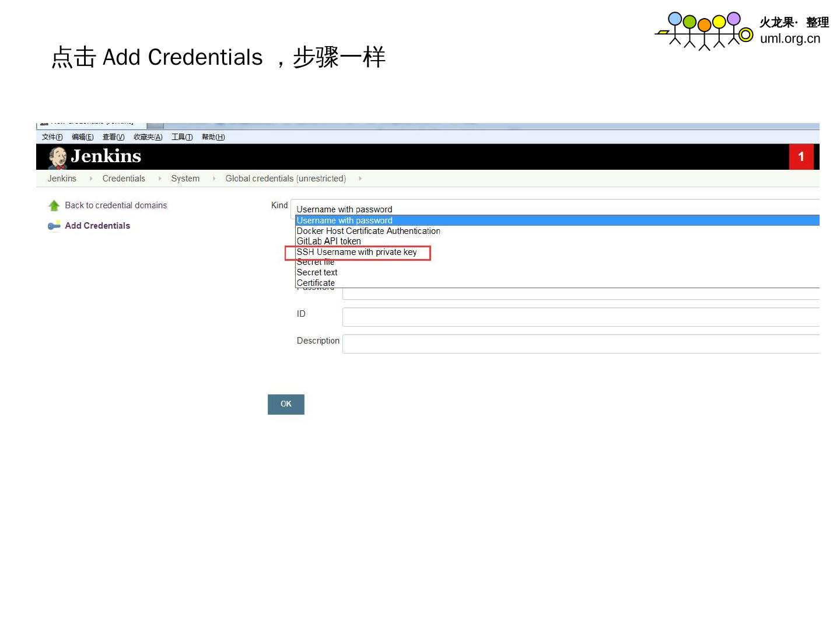840x630 pixels.
Task: Open the 查看(V) menu
Action: tap(114, 137)
